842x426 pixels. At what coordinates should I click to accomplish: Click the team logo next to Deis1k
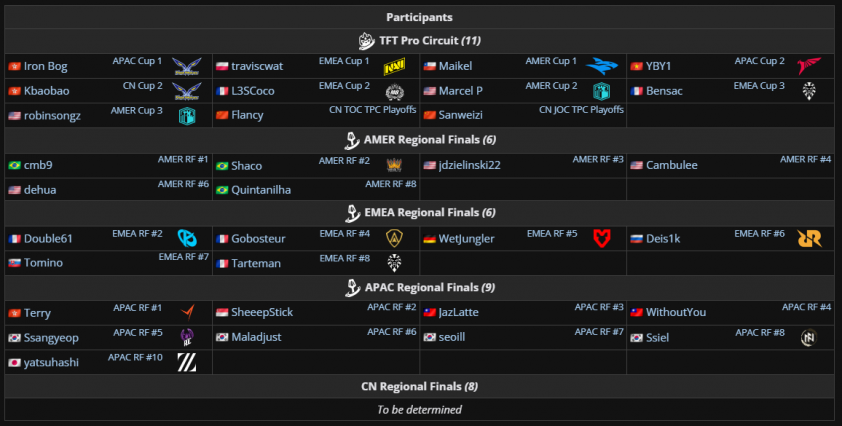(808, 238)
